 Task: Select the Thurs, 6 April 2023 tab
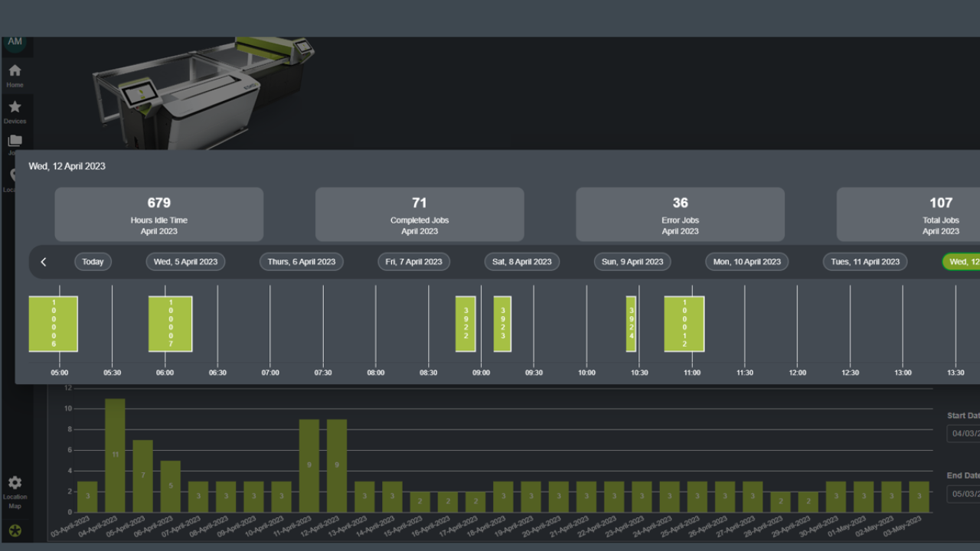pyautogui.click(x=301, y=261)
